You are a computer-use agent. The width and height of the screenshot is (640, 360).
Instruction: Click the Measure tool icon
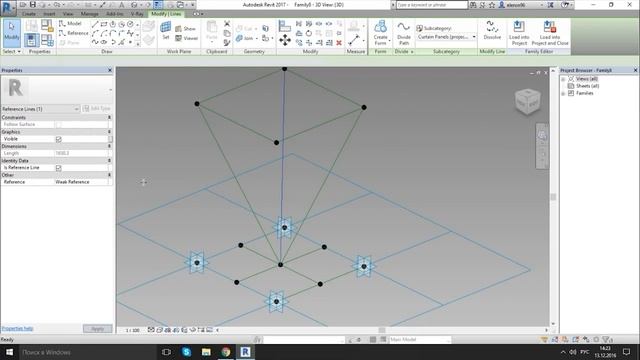click(354, 40)
